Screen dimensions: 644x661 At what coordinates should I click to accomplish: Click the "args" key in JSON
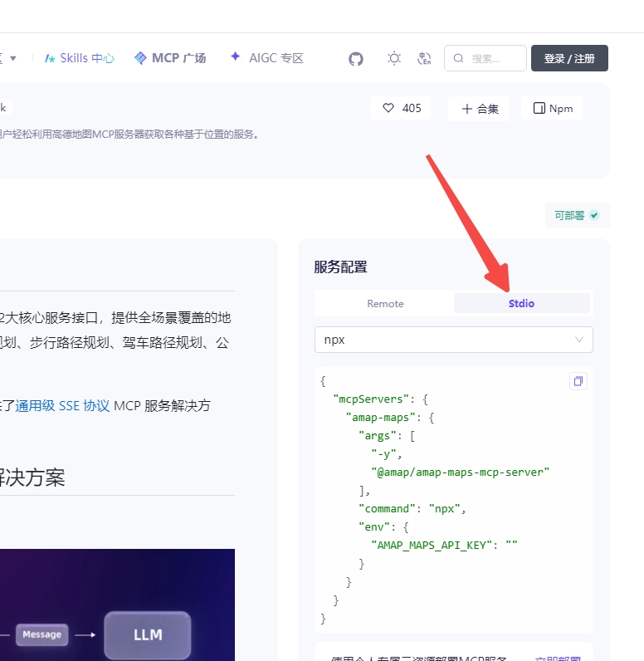(378, 436)
